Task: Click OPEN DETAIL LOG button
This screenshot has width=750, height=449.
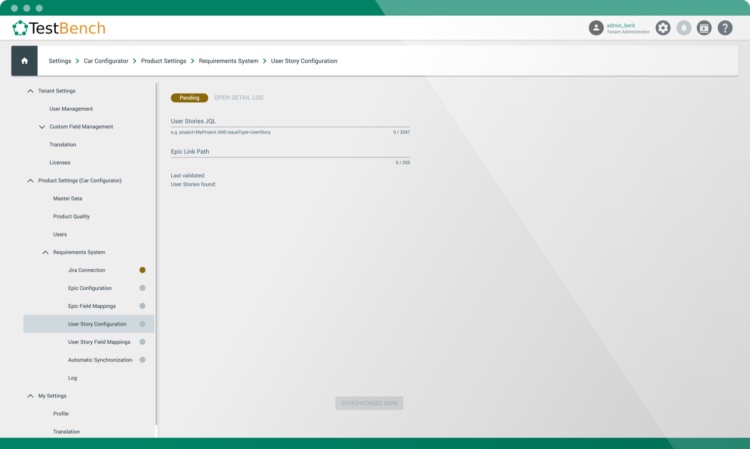Action: pos(239,98)
